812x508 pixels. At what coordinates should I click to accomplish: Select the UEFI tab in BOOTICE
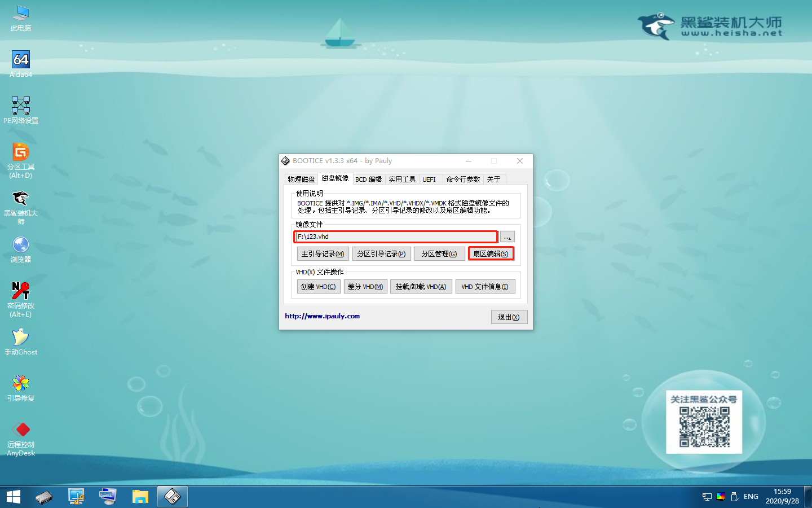pos(430,179)
